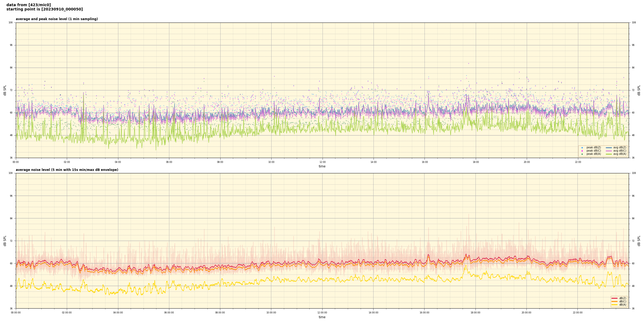Click the 'time' label under the bottom chart
The width and height of the screenshot is (644, 322).
(x=322, y=317)
